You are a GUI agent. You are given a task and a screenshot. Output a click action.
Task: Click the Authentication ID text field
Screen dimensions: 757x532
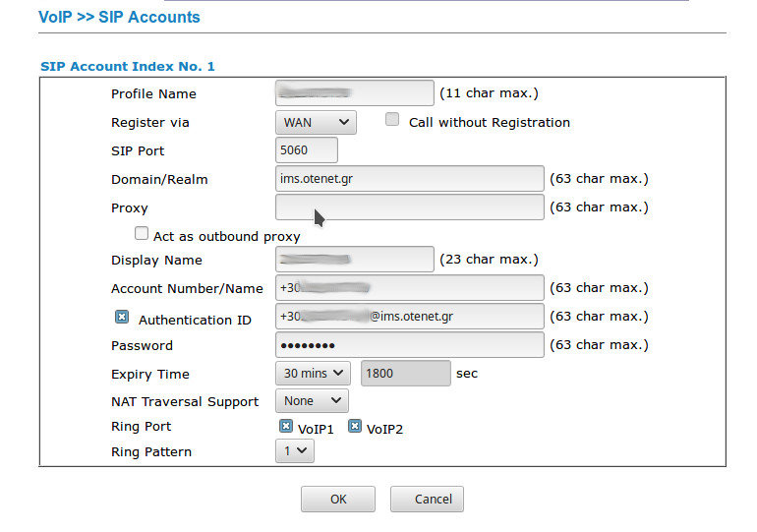click(x=409, y=317)
